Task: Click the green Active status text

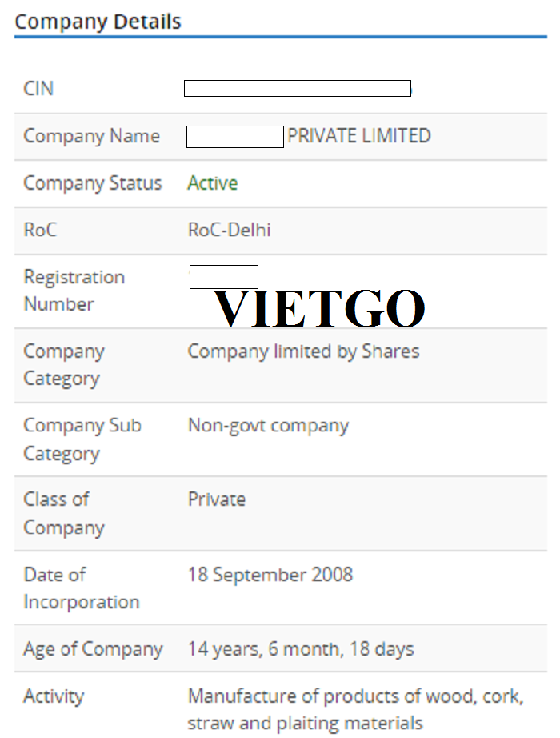Action: [213, 183]
